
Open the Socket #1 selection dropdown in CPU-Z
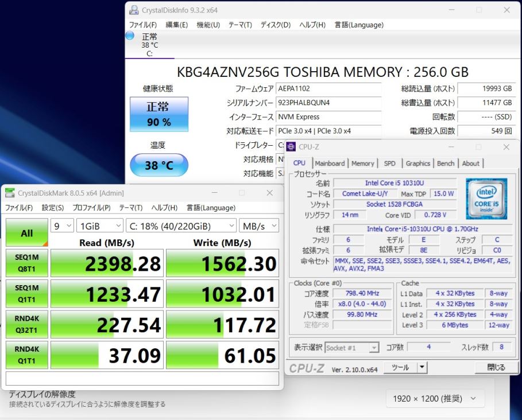point(352,348)
